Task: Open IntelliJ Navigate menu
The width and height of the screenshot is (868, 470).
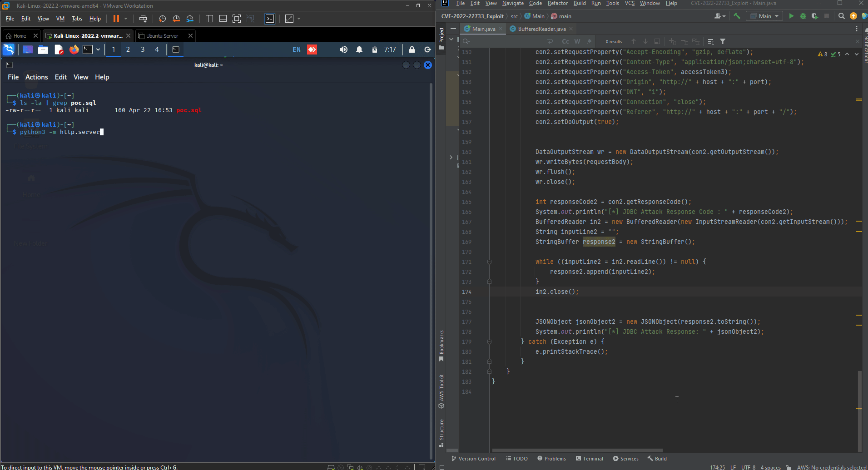Action: pyautogui.click(x=513, y=3)
